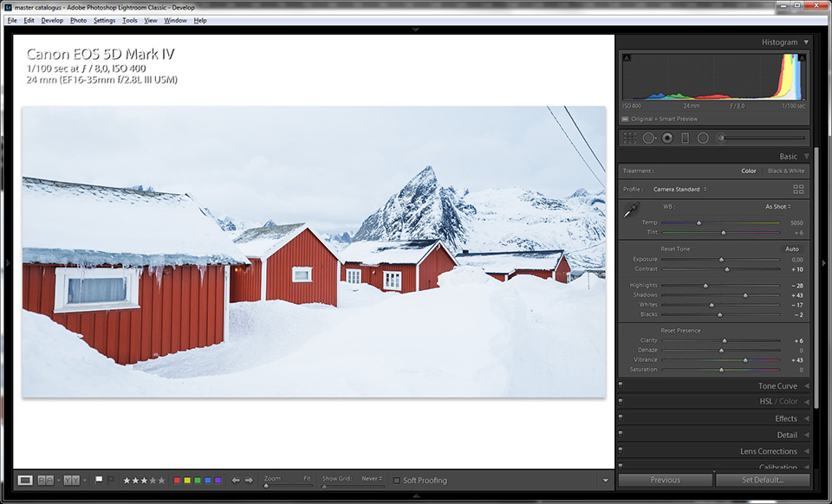The height and width of the screenshot is (504, 832).
Task: Show shadow clipping in histogram
Action: coord(627,57)
